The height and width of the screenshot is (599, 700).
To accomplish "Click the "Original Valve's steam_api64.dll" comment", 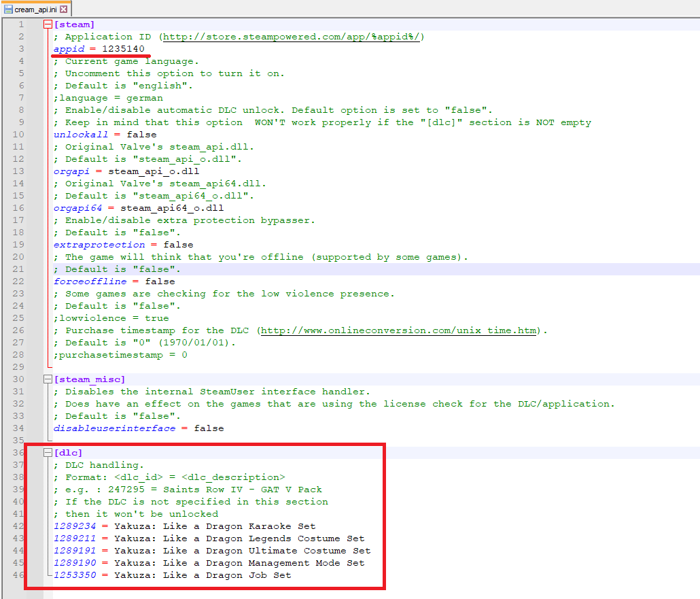I will tap(160, 184).
